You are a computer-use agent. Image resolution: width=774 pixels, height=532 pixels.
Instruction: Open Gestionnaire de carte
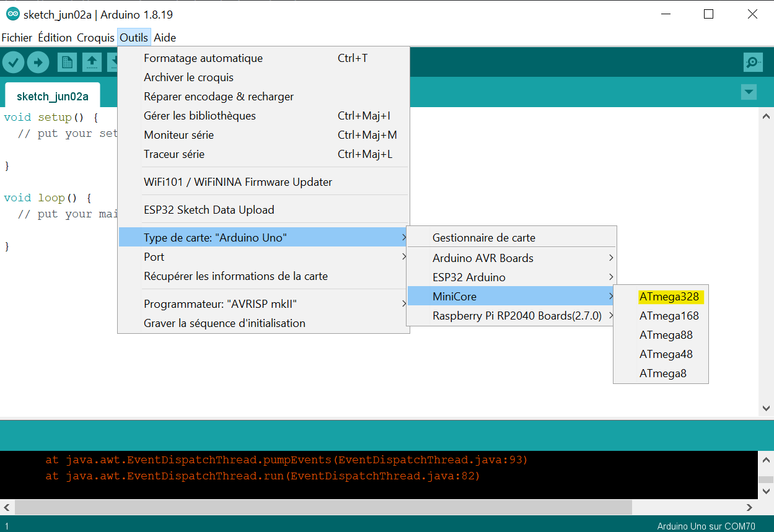tap(511, 238)
